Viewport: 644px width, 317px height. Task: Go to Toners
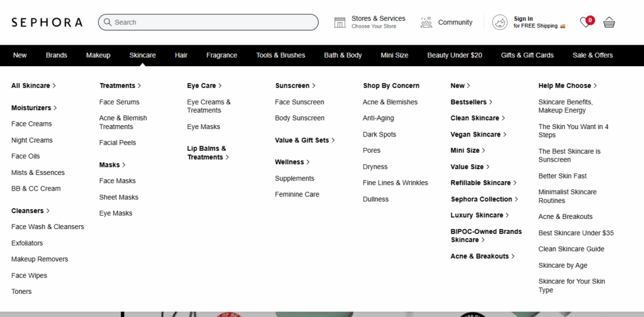(x=21, y=292)
